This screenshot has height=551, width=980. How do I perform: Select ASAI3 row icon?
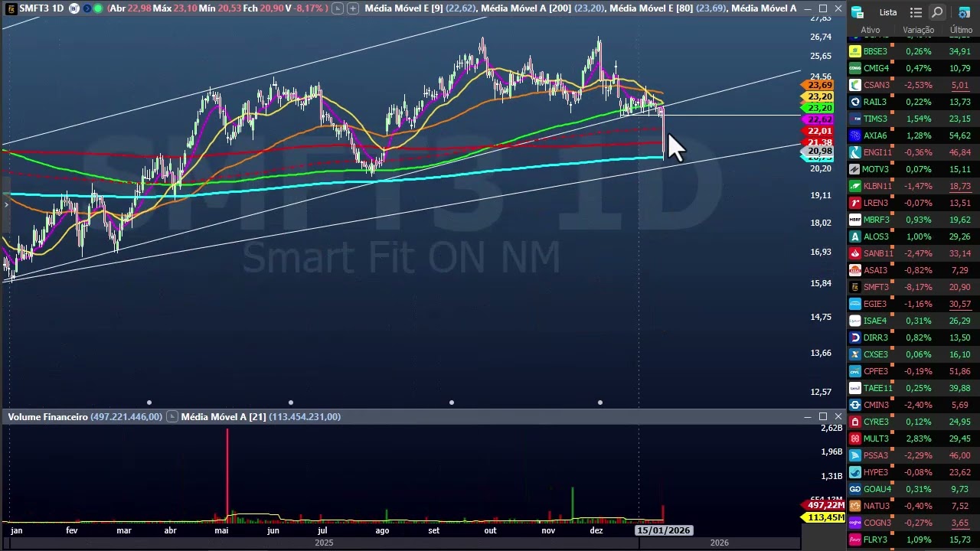coord(855,270)
